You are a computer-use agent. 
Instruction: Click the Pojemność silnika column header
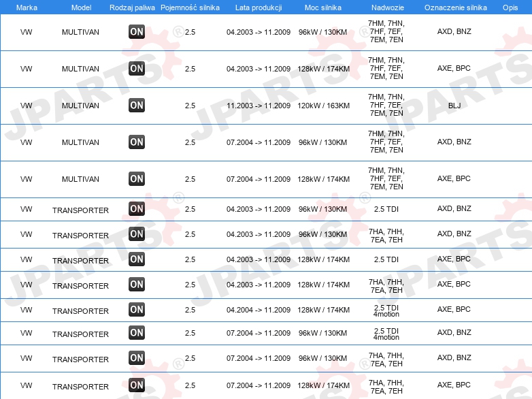click(x=190, y=7)
